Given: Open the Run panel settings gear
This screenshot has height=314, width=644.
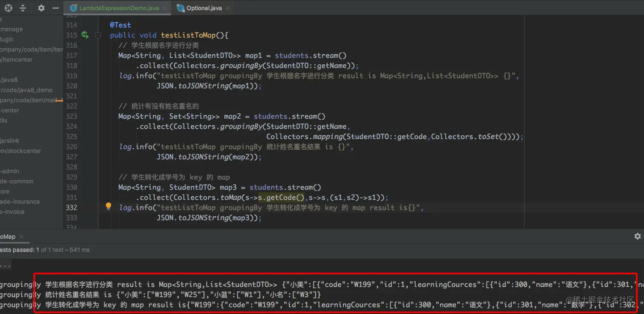Looking at the screenshot, I should point(637,236).
